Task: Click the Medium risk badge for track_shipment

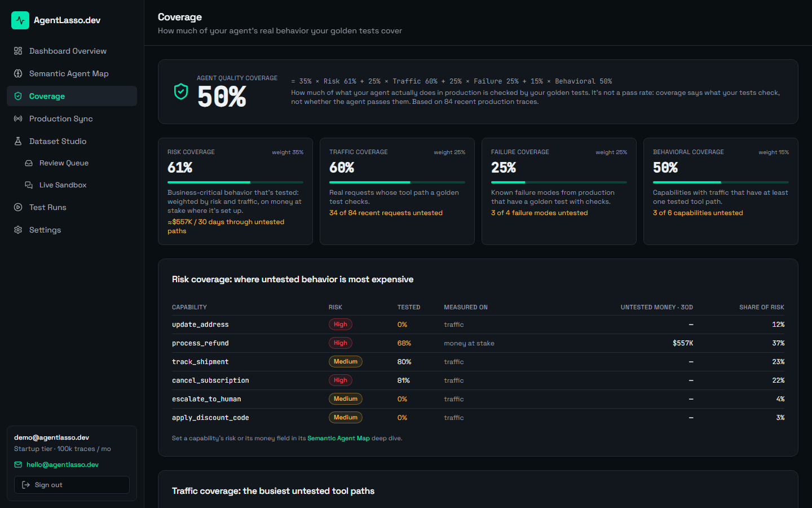Action: 346,362
